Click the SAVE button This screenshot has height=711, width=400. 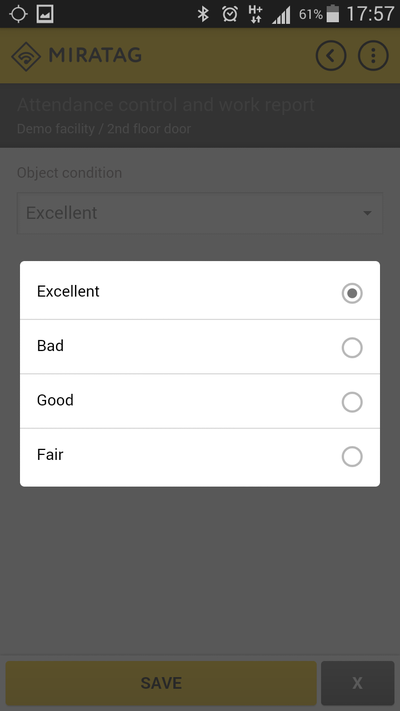[x=161, y=683]
